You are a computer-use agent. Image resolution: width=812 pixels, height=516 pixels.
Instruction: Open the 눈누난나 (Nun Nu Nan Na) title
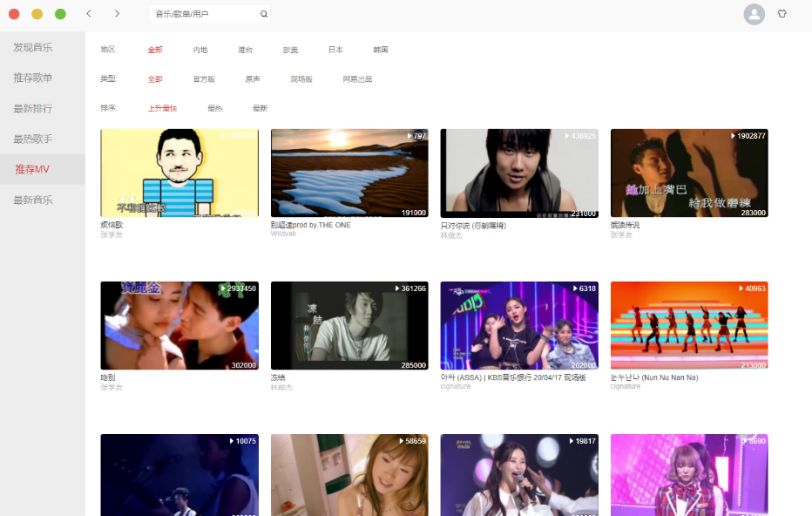[654, 377]
